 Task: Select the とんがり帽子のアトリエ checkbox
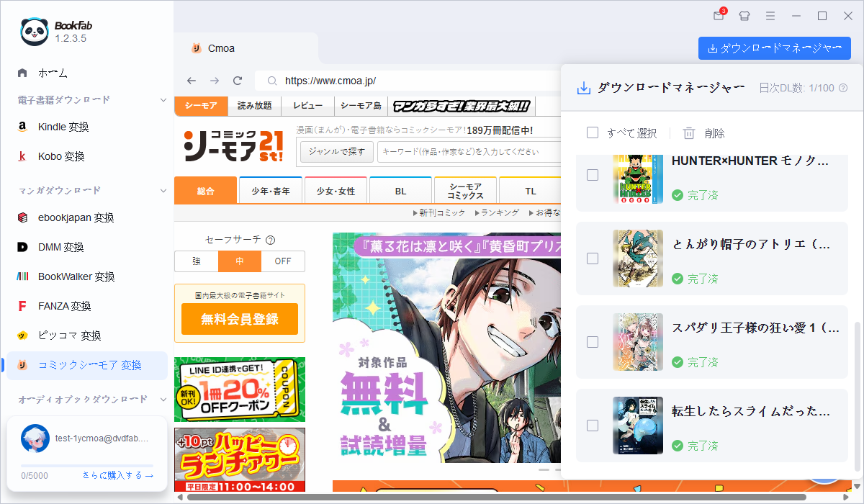(593, 258)
